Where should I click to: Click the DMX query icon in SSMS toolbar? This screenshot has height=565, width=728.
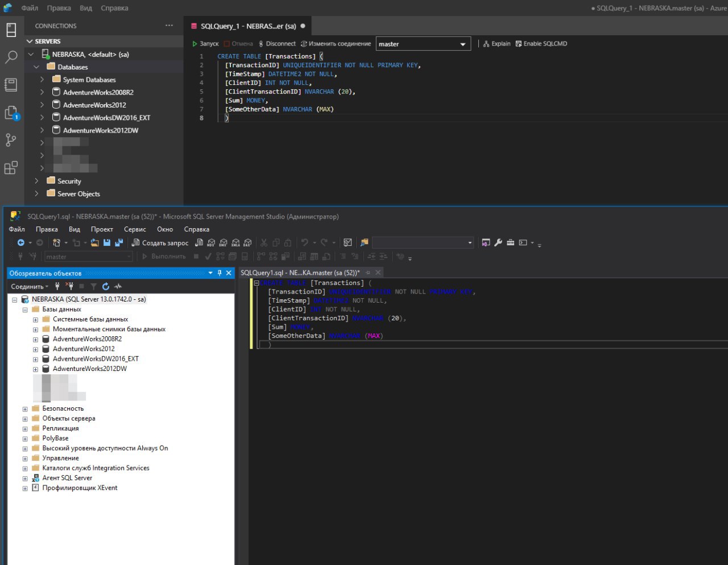click(223, 243)
